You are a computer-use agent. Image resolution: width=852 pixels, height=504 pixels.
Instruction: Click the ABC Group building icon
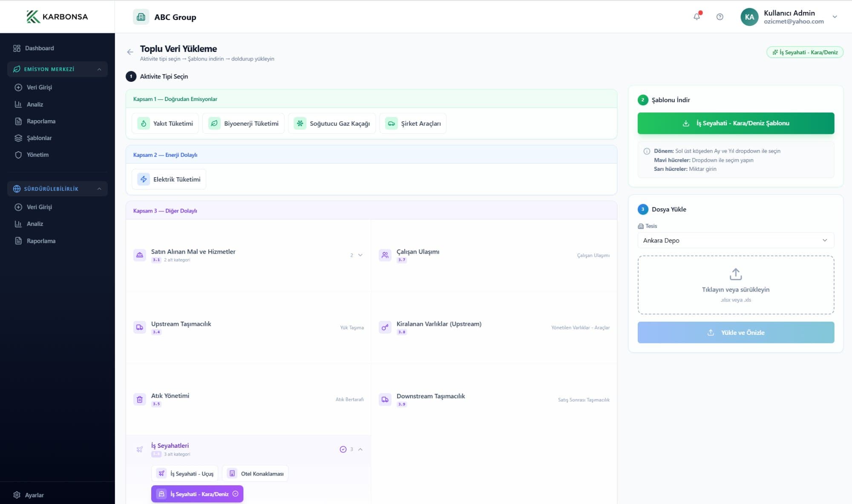coord(141,17)
